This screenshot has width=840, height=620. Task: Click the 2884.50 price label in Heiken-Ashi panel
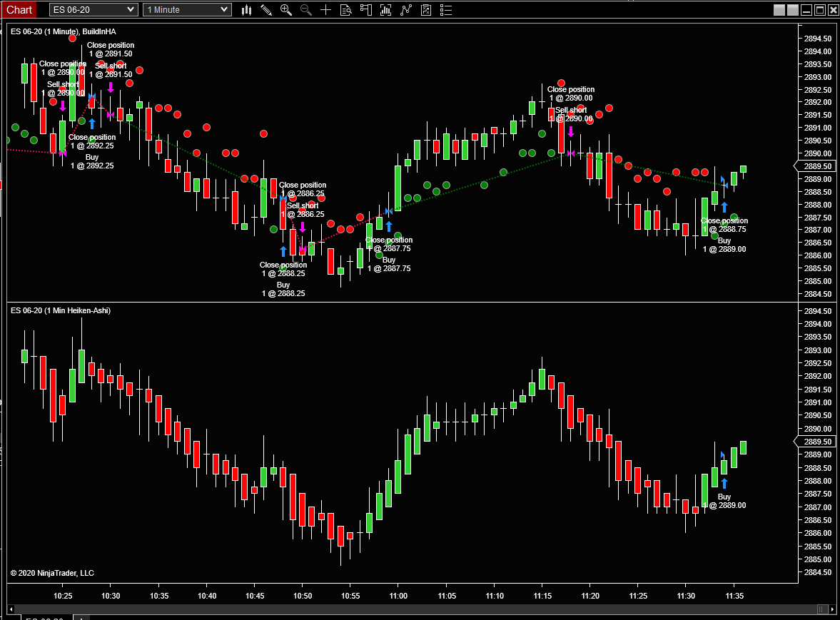click(817, 572)
